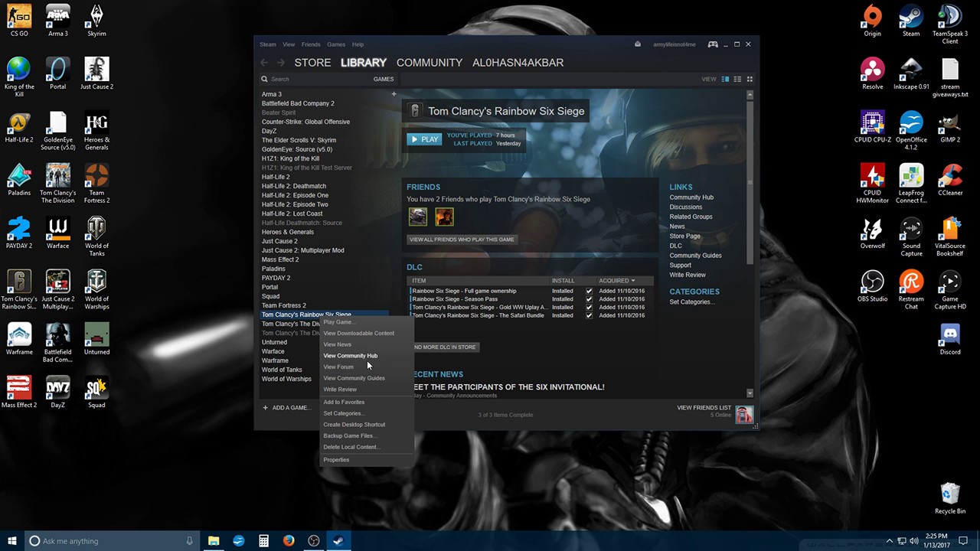Toggle install checkbox for Safari Bundle DLC
980x551 pixels.
tap(589, 315)
